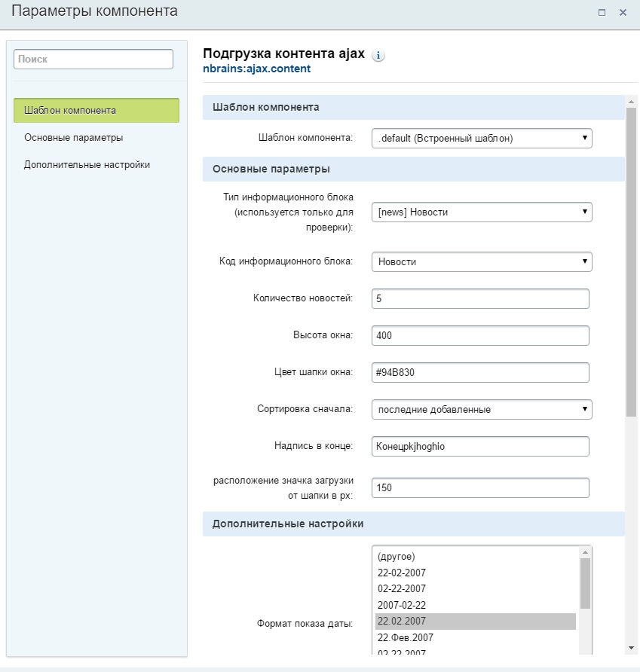
Task: Select Шаблон компонента sidebar item
Action: click(96, 111)
